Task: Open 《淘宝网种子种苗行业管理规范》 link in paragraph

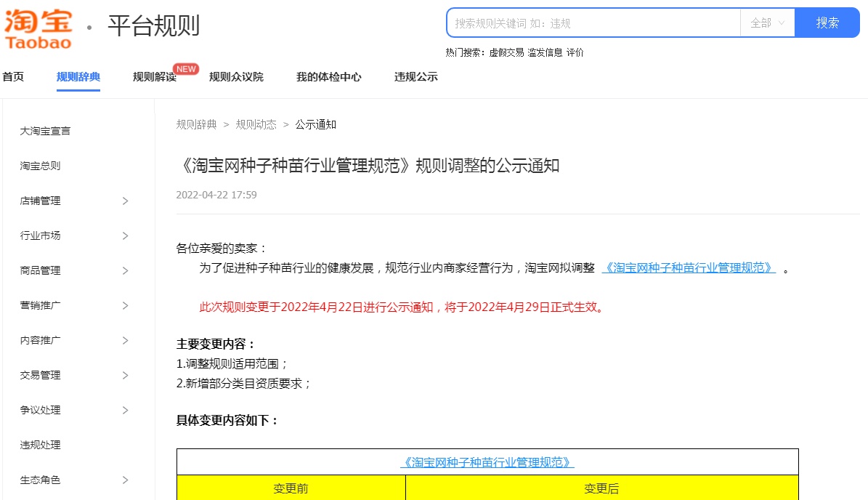Action: [689, 268]
